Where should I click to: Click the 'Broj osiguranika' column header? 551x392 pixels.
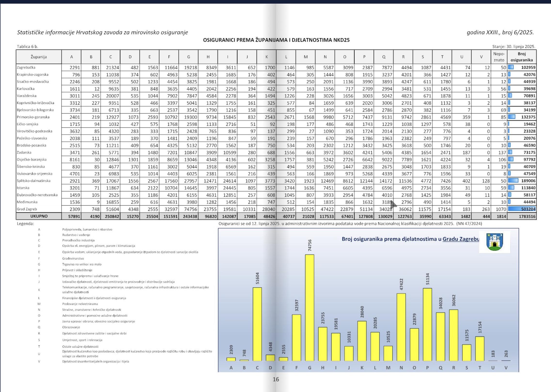(x=522, y=57)
